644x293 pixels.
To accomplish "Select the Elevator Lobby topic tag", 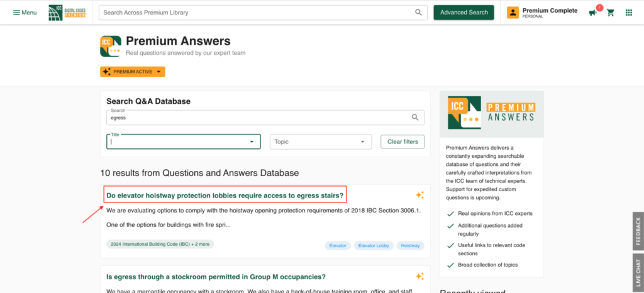I will tap(374, 246).
